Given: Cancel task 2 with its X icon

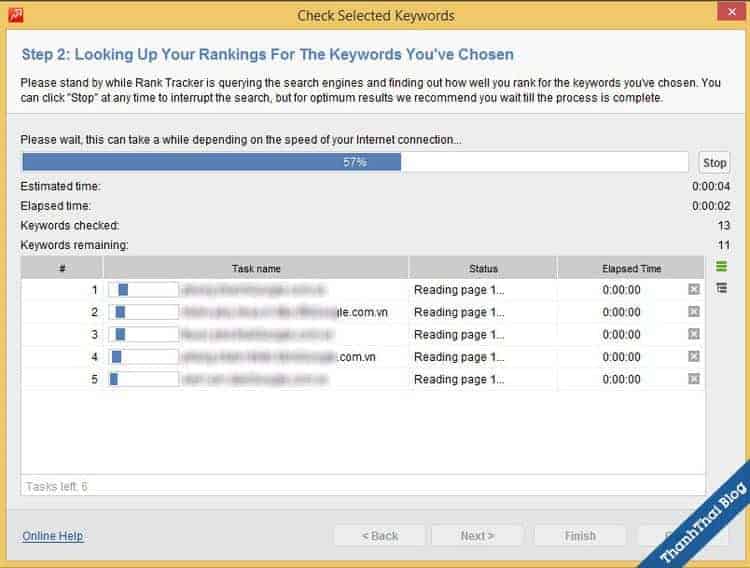Looking at the screenshot, I should click(693, 312).
